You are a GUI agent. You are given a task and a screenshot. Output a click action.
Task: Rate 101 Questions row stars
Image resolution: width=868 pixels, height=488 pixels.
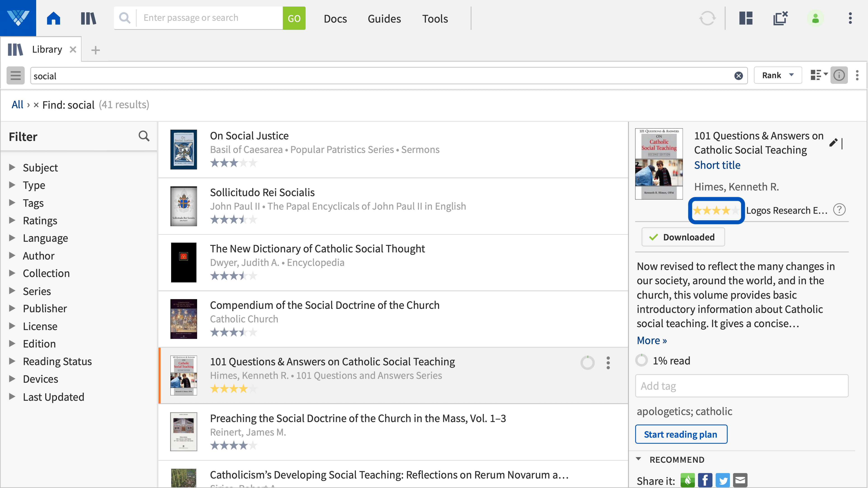point(234,389)
